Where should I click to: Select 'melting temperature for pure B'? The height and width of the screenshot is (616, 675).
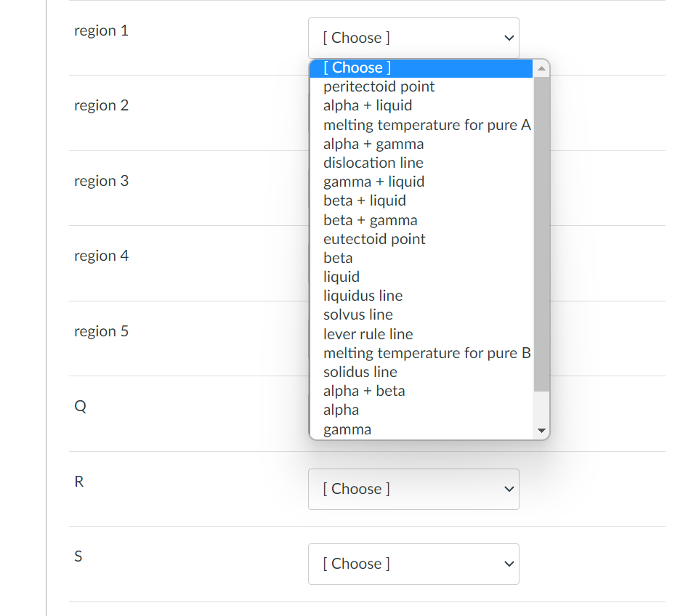[x=421, y=353]
